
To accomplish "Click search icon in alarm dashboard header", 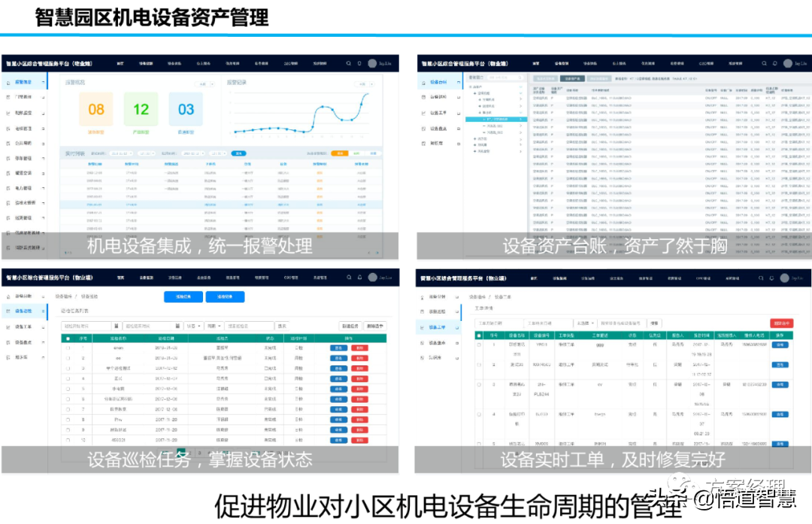I will pos(349,63).
